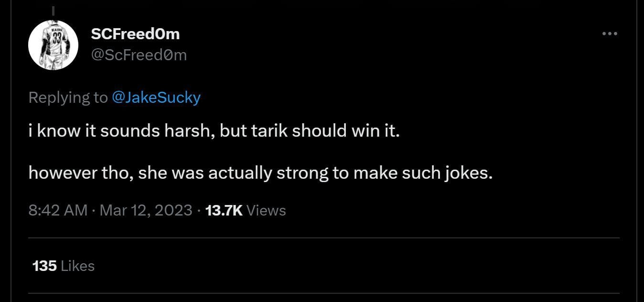Click the 13.7K view count number

pos(224,210)
